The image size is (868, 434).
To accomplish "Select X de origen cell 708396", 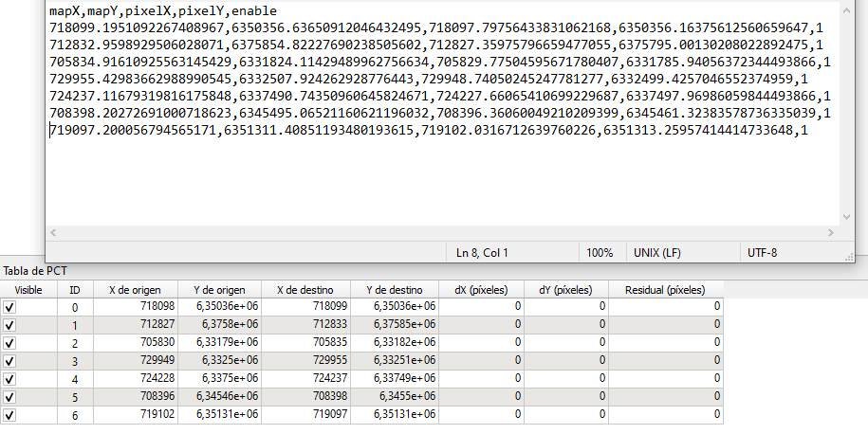I will point(135,397).
